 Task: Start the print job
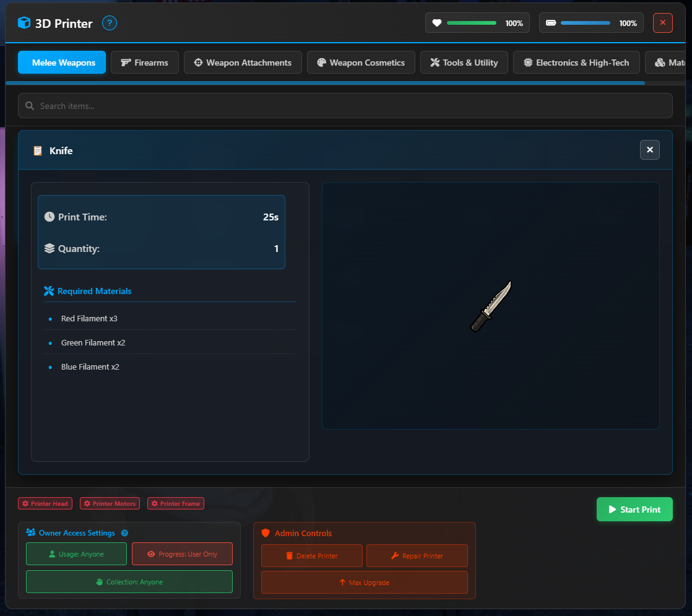coord(634,509)
